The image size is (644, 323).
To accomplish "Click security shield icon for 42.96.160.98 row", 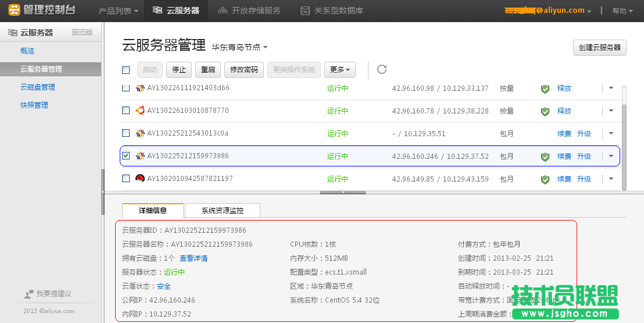I will (545, 88).
